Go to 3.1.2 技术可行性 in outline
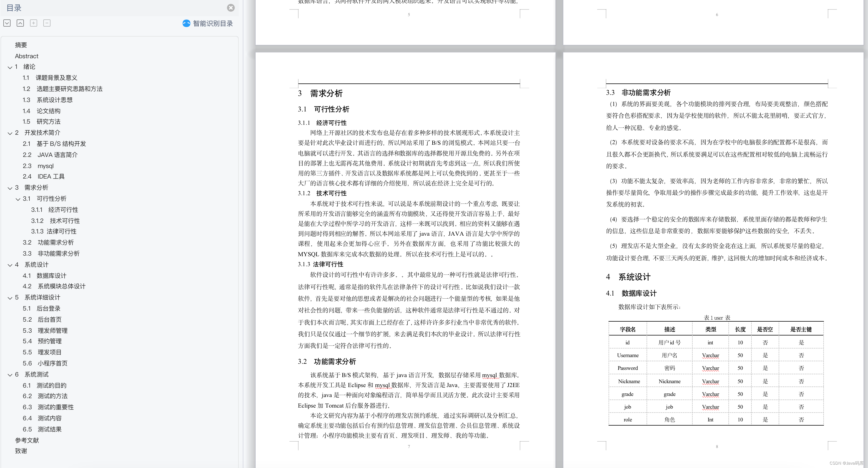This screenshot has height=468, width=868. (x=55, y=221)
